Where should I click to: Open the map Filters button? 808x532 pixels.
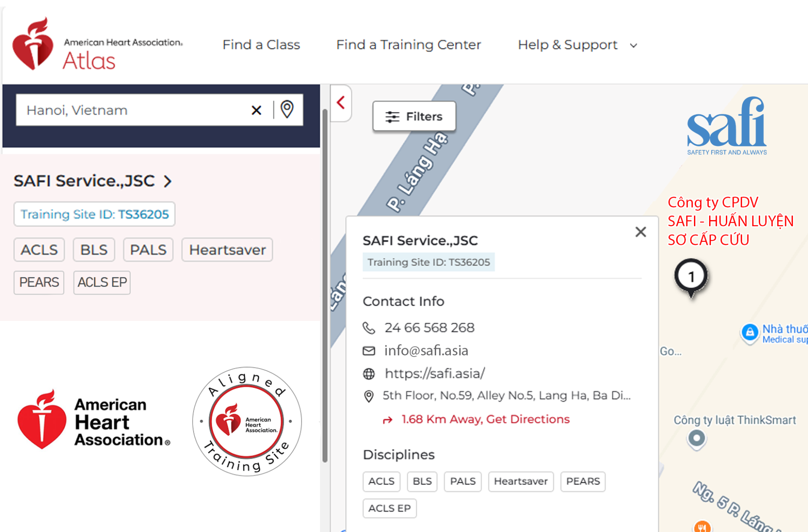[414, 116]
